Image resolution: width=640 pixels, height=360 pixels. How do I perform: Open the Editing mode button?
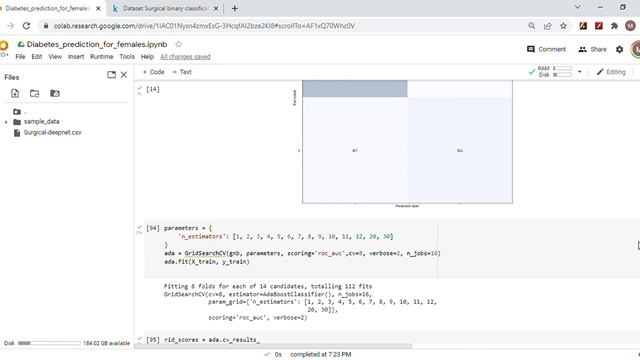click(611, 72)
